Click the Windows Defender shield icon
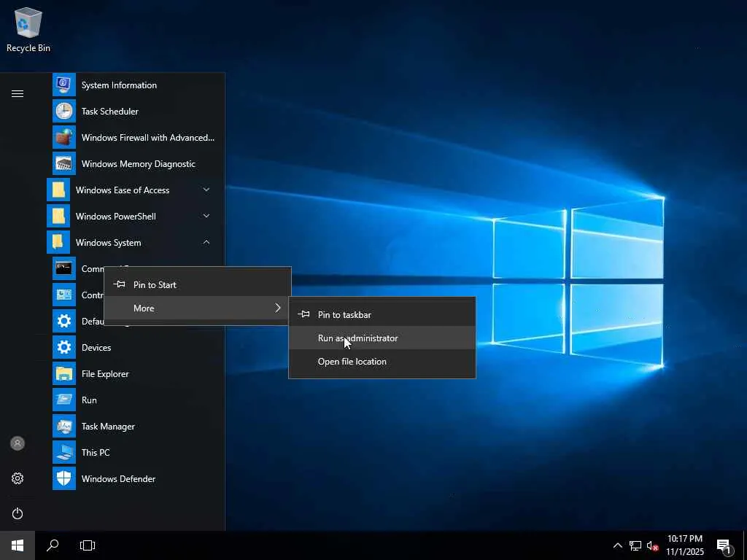747x560 pixels. coord(64,479)
